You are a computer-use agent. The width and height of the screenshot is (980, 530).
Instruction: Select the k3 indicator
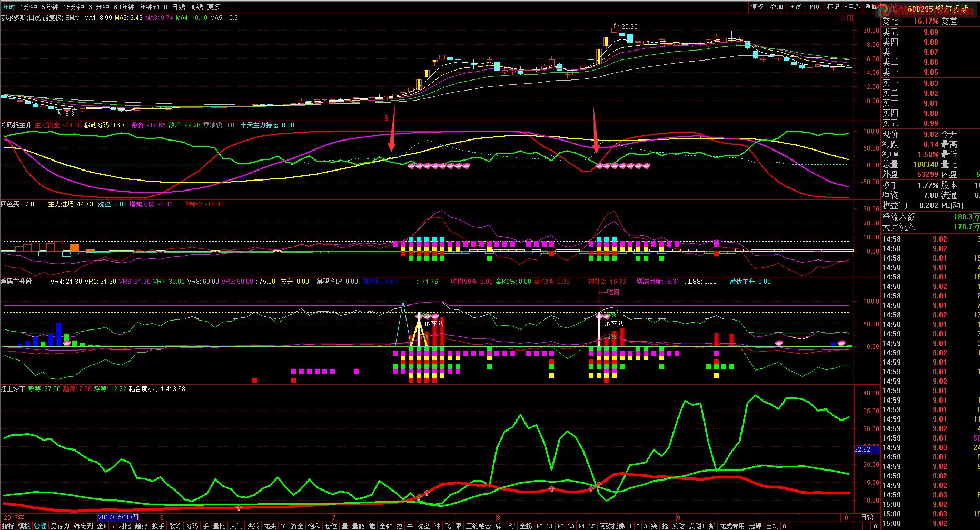(571, 526)
